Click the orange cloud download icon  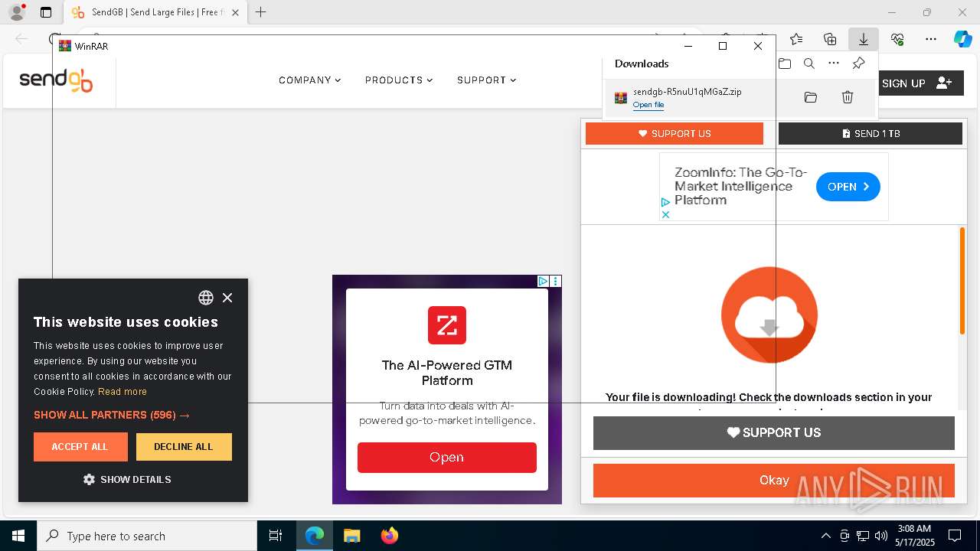pyautogui.click(x=769, y=315)
